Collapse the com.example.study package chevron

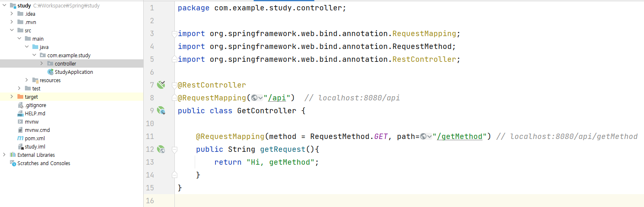tap(34, 56)
